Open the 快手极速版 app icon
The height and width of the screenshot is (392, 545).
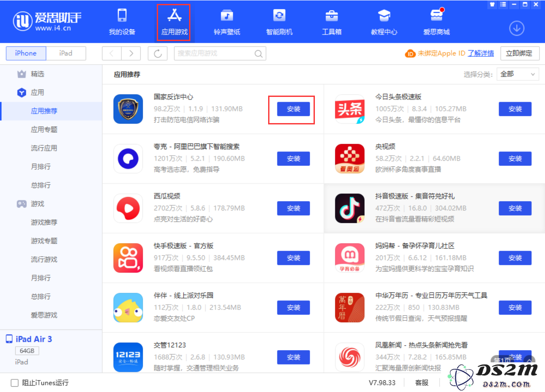128,258
